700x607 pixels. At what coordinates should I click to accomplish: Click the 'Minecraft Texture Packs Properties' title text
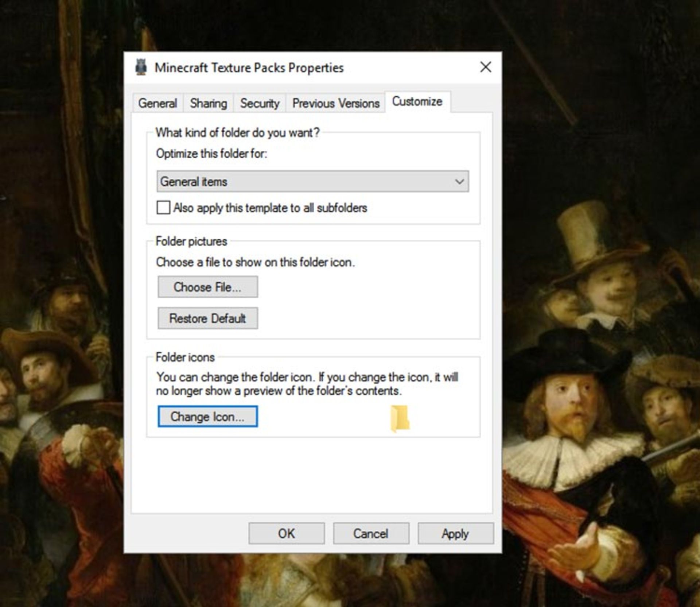pos(249,68)
